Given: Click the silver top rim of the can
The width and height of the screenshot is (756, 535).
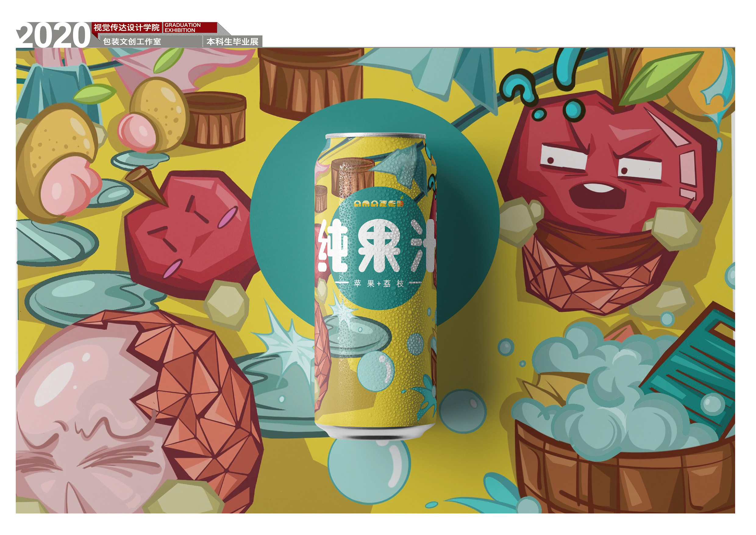Looking at the screenshot, I should click(x=375, y=136).
